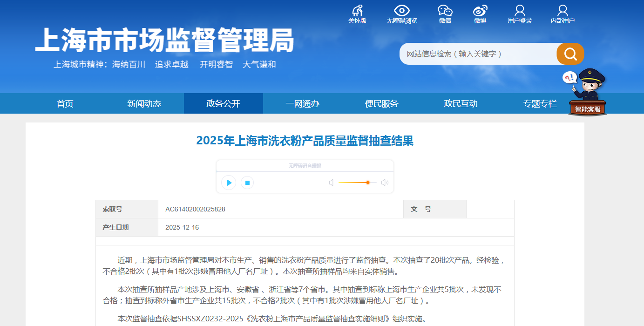
Task: Mute using the low volume speaker icon
Action: pyautogui.click(x=331, y=183)
